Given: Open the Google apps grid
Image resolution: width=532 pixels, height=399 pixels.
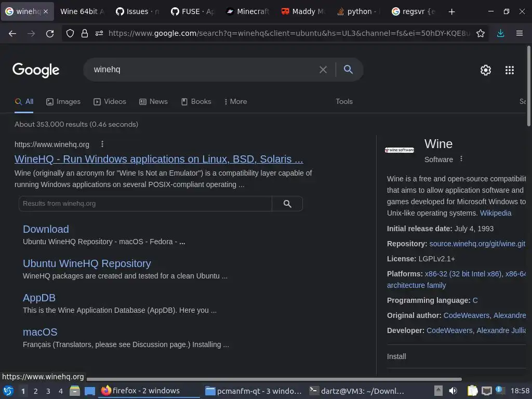Looking at the screenshot, I should point(510,70).
